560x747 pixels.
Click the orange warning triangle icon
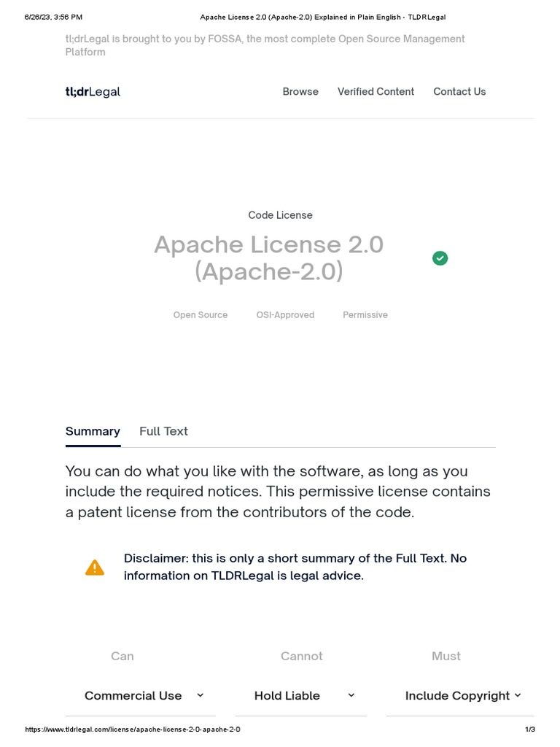coord(95,568)
